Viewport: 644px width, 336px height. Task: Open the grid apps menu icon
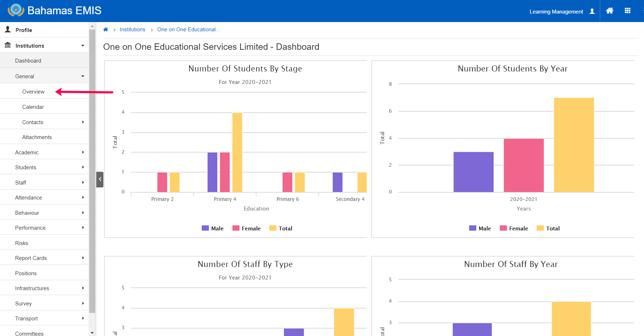pos(628,11)
